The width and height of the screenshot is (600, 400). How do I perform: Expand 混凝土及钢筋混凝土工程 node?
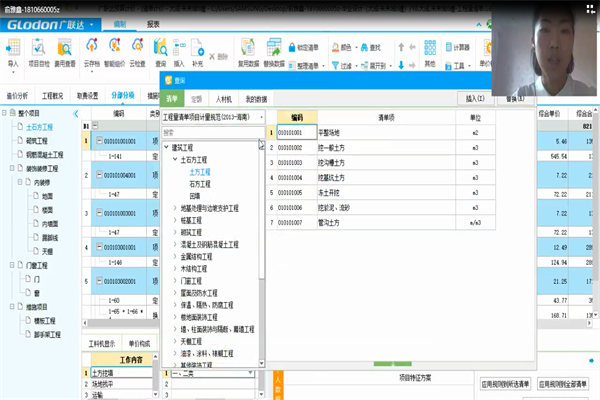pos(175,244)
